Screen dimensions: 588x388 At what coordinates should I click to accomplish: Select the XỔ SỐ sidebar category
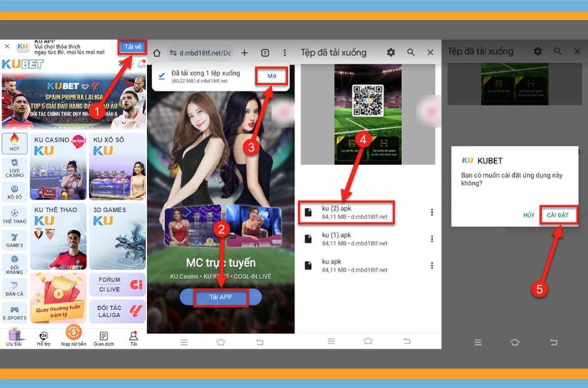click(14, 191)
